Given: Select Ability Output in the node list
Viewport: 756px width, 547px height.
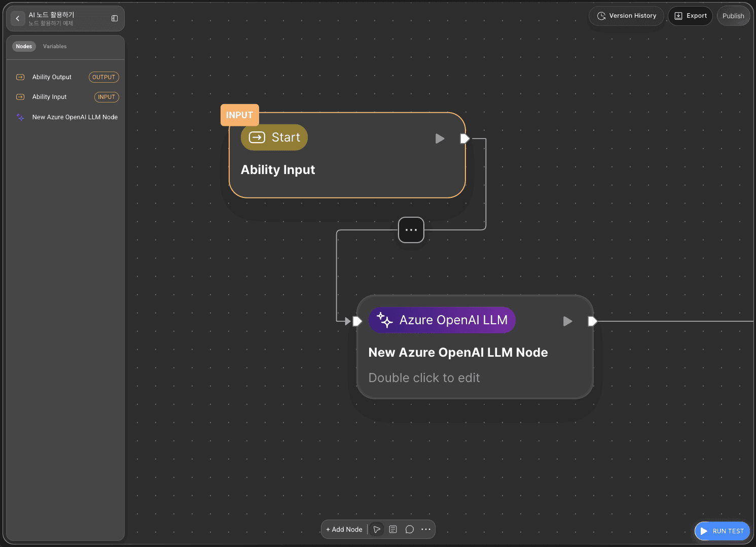Looking at the screenshot, I should [65, 77].
